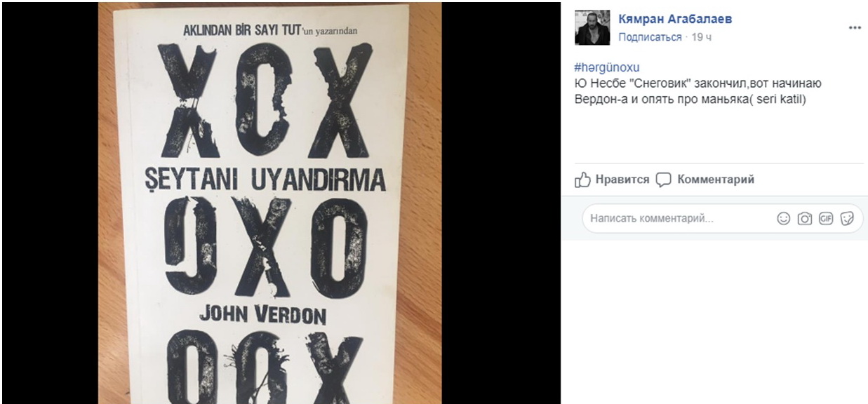Click the Подписаться follow link
868x404 pixels.
650,37
